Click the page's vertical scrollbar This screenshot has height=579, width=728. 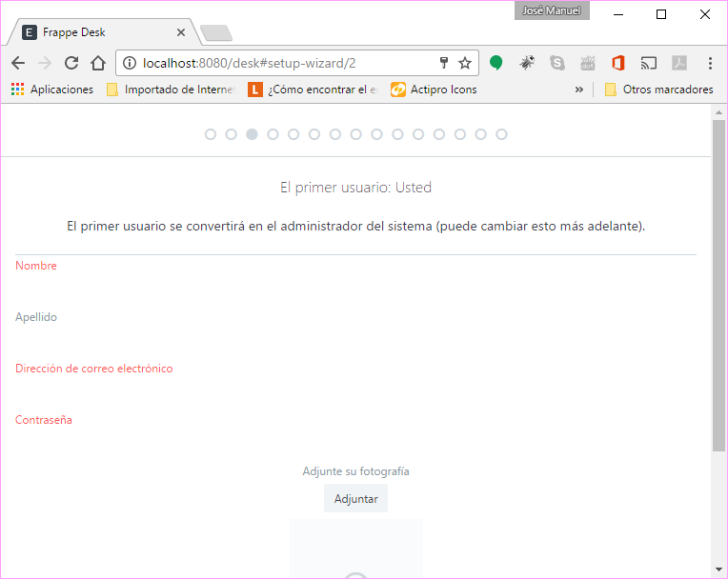pos(719,286)
